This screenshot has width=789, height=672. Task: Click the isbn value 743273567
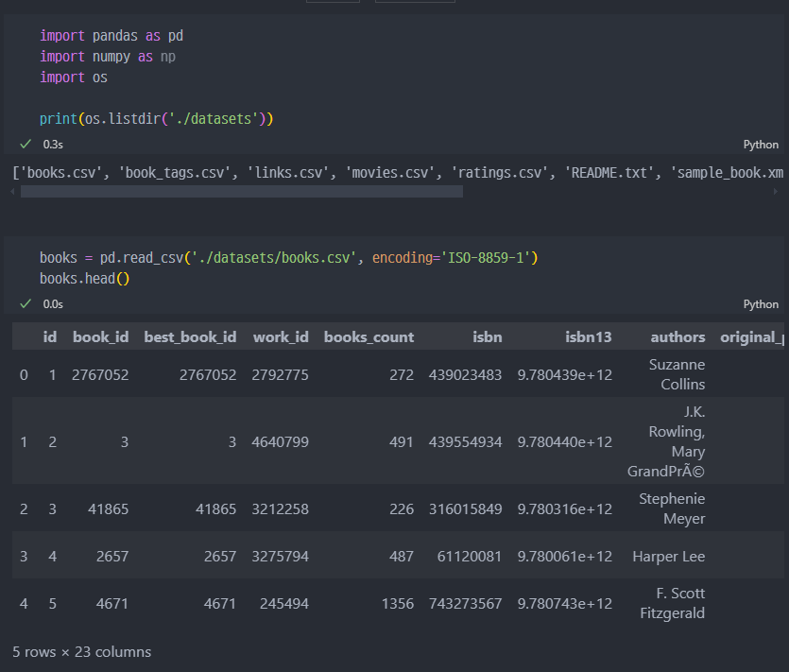tap(466, 604)
